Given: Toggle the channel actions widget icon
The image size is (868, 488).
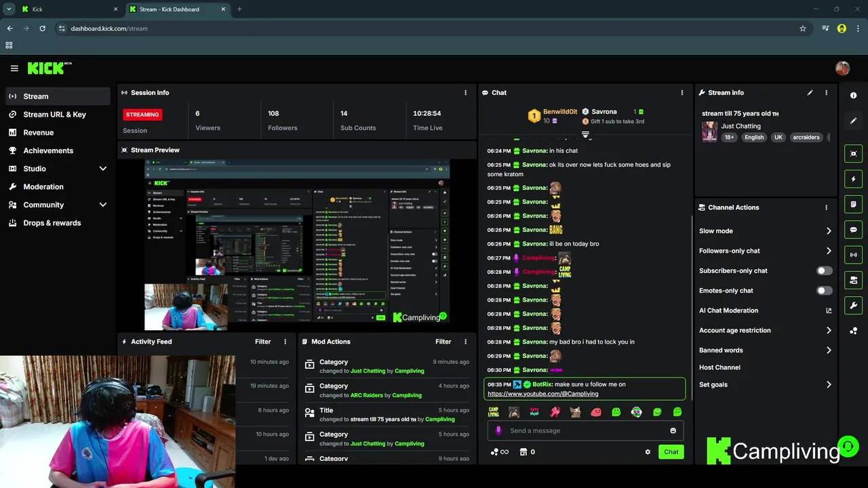Looking at the screenshot, I should (x=853, y=280).
